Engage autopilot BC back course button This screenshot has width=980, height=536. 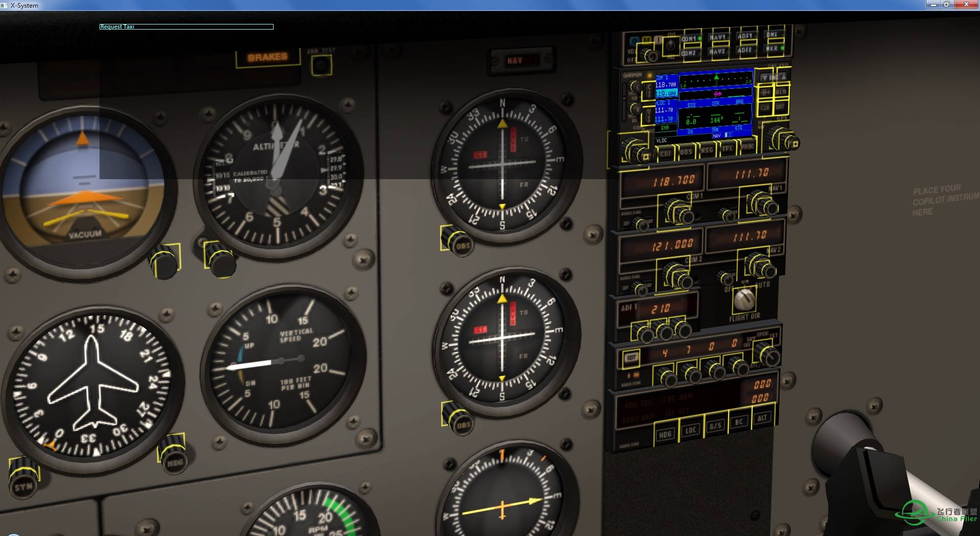739,422
